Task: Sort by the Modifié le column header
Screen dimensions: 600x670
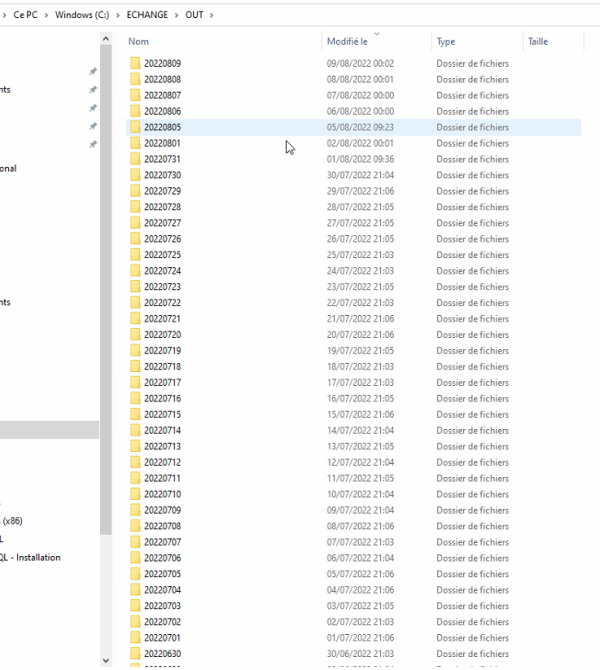Action: (347, 41)
